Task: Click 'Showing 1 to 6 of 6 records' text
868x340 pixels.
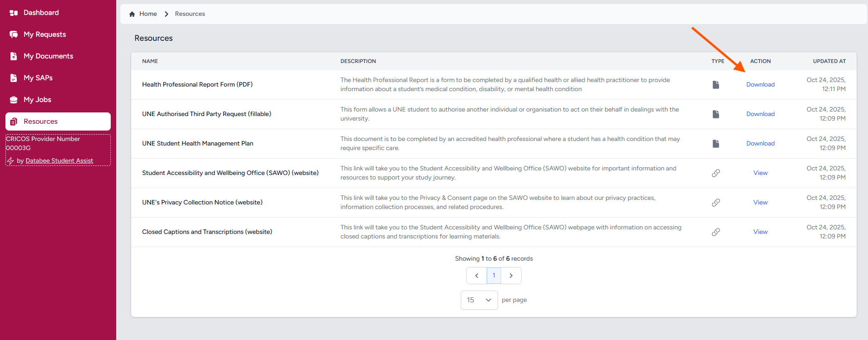Action: click(x=494, y=259)
